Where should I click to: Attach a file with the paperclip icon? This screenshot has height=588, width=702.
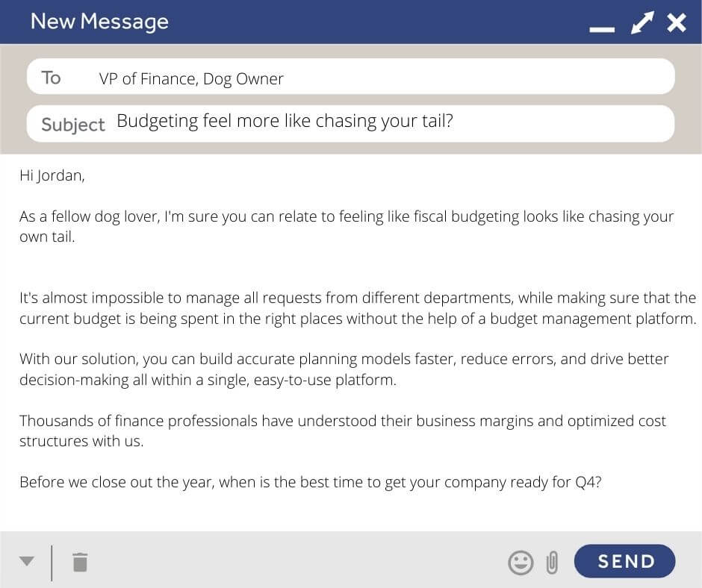click(552, 562)
